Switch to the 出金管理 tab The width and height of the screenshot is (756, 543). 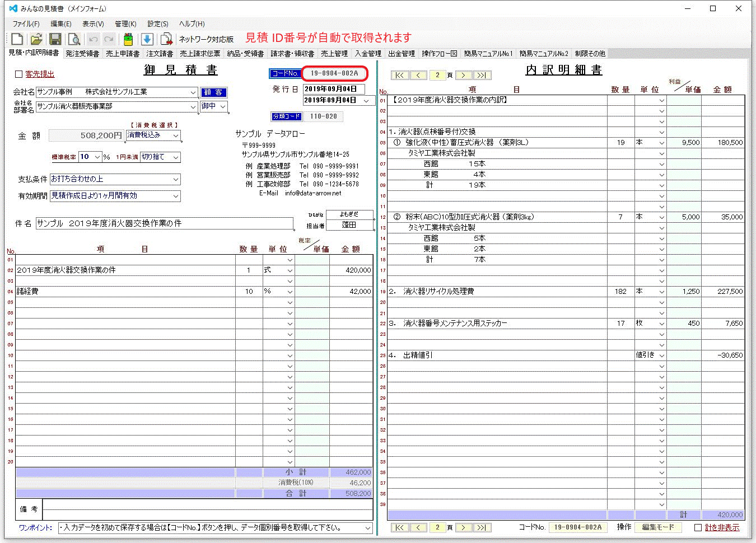coord(402,54)
